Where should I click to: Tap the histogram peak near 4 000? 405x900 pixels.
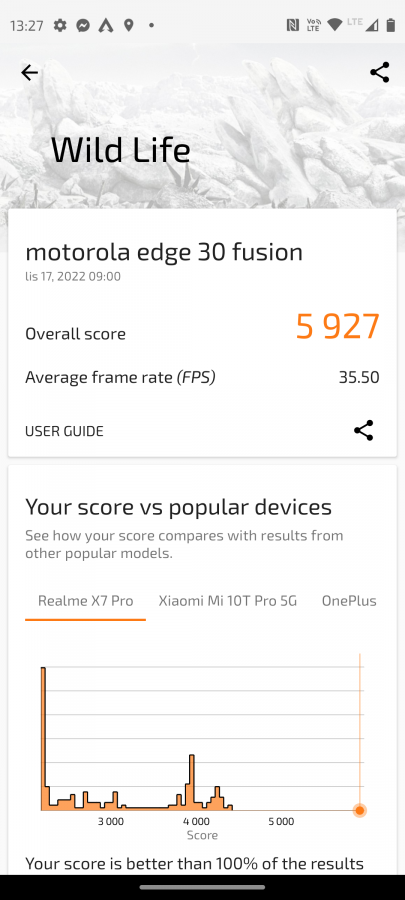point(192,782)
